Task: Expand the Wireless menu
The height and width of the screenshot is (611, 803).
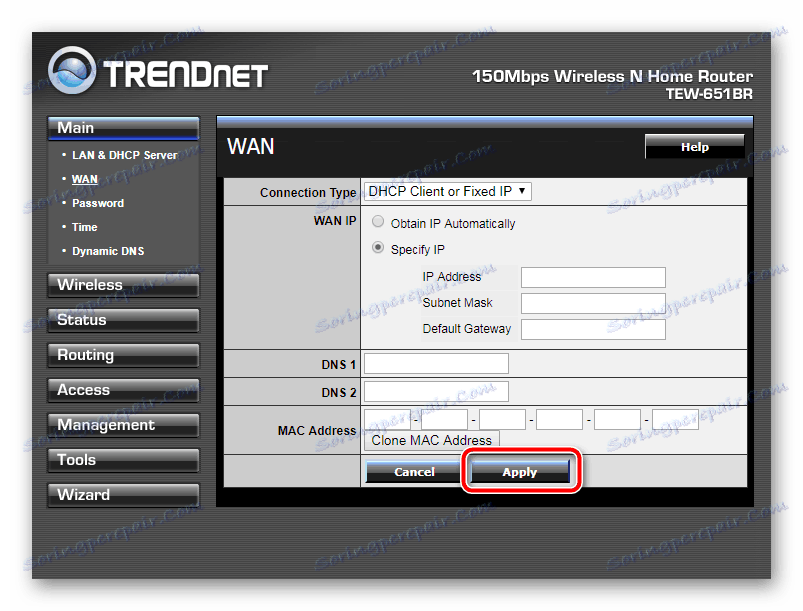Action: [123, 285]
